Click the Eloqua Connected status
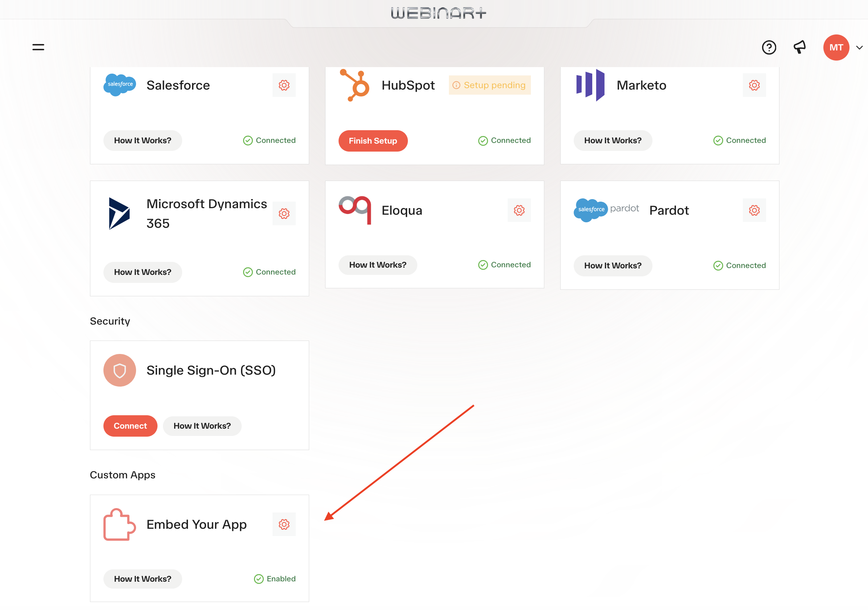Image resolution: width=868 pixels, height=610 pixels. (x=504, y=265)
